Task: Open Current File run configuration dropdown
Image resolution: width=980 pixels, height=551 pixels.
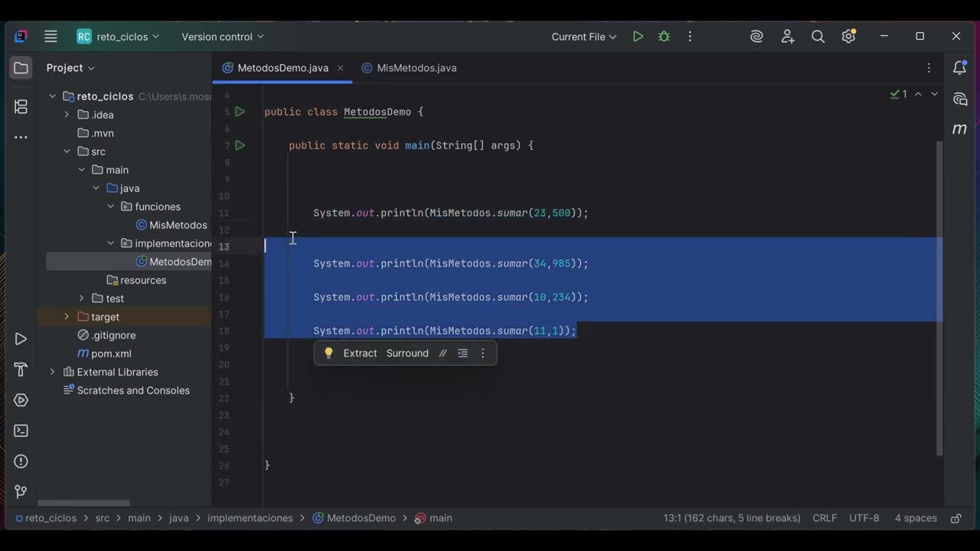Action: [584, 37]
